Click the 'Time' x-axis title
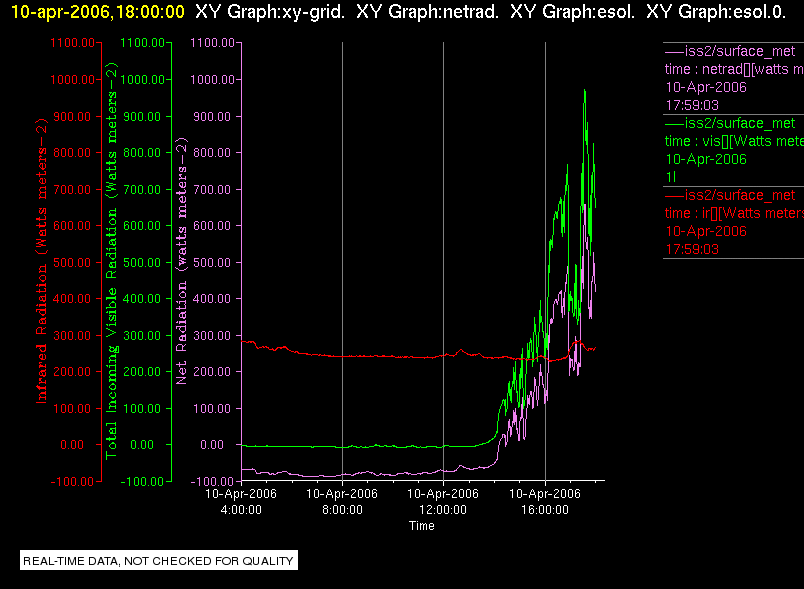Viewport: 804px width, 589px height. (x=421, y=526)
